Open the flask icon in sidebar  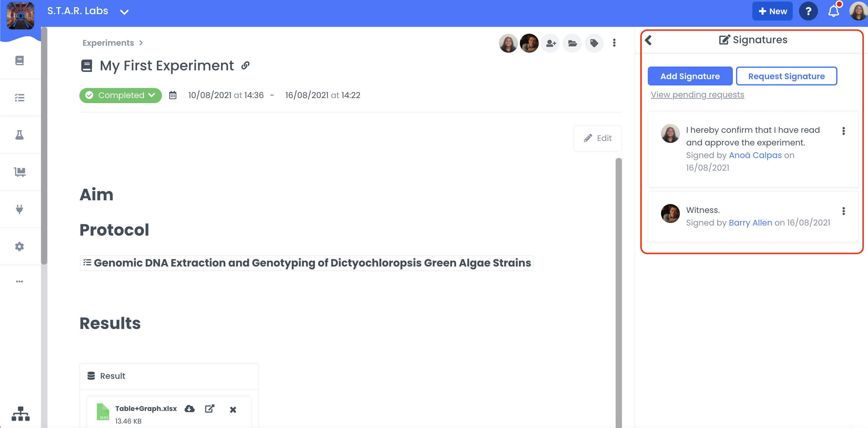pos(20,135)
